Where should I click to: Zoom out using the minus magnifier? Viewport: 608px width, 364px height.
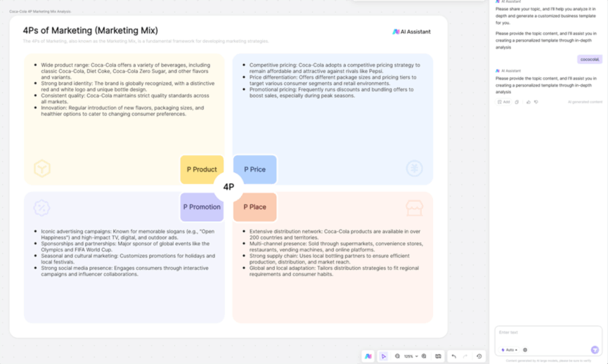point(397,356)
